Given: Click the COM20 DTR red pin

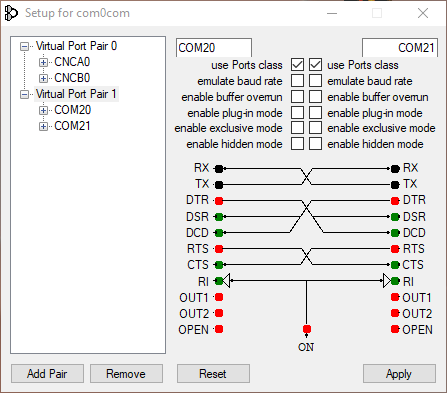Looking at the screenshot, I should (x=219, y=201).
